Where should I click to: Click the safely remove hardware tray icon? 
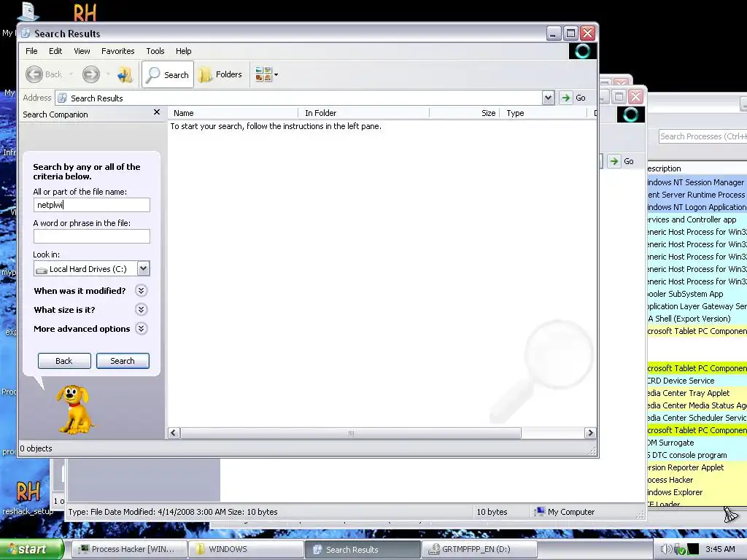click(680, 549)
